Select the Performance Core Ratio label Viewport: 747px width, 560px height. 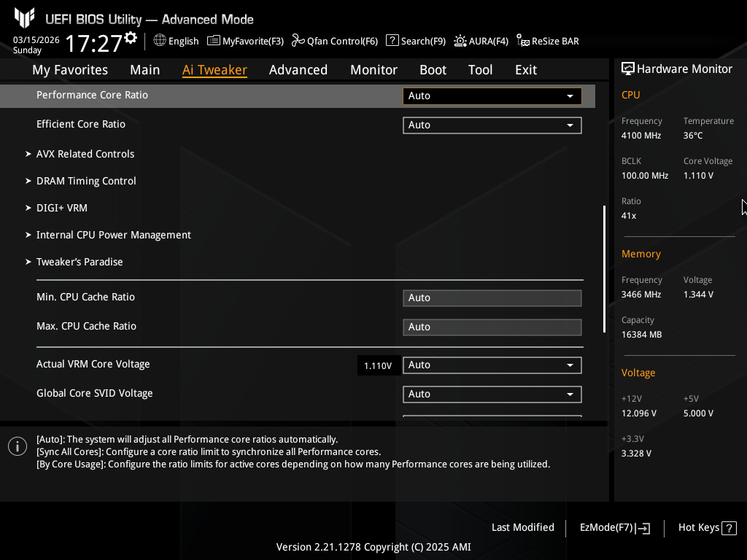pos(93,96)
